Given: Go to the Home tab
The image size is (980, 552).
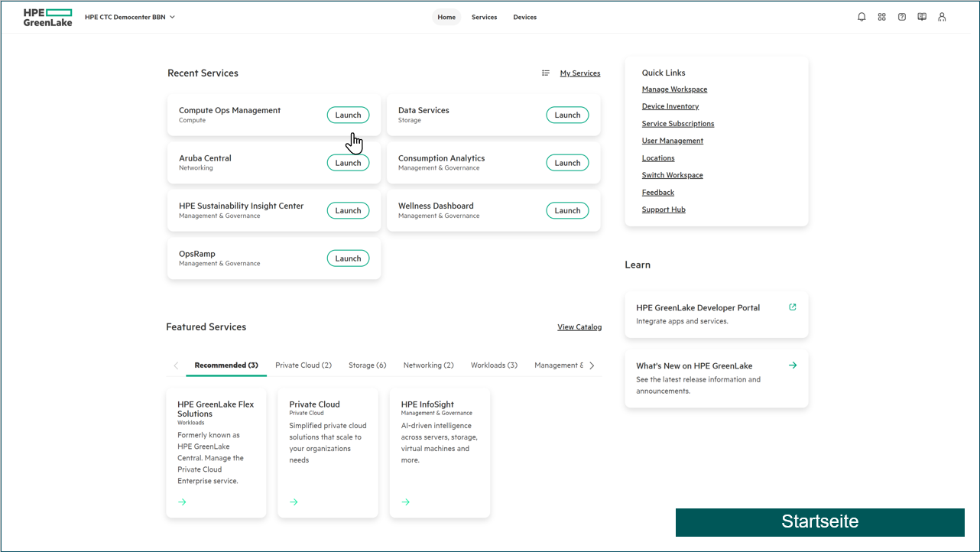Looking at the screenshot, I should click(x=446, y=17).
